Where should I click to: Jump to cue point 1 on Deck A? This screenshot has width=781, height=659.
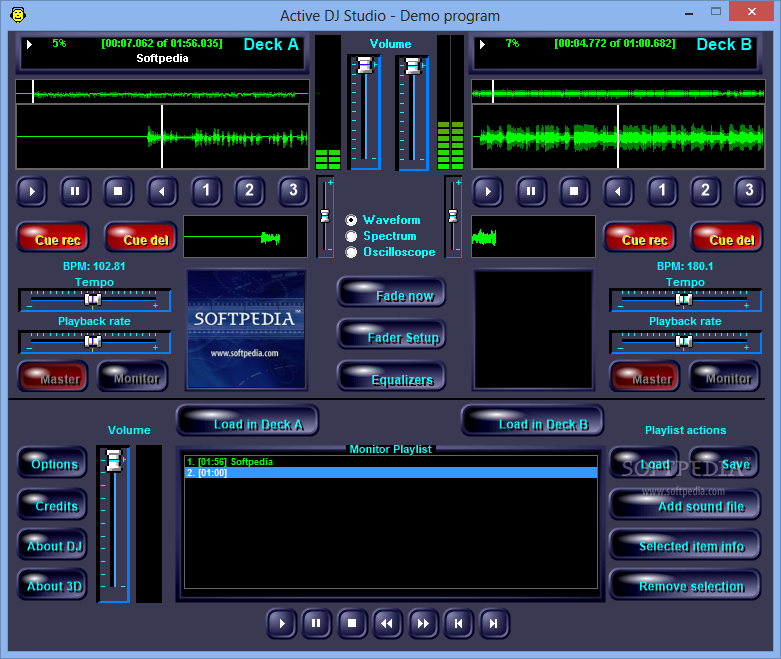pos(206,191)
